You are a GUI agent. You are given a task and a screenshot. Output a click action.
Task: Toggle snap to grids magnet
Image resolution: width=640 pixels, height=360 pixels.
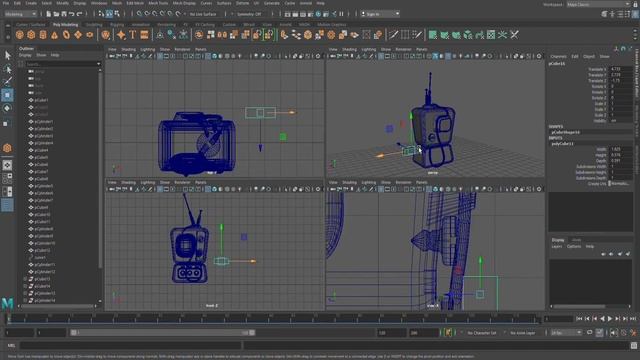click(139, 14)
